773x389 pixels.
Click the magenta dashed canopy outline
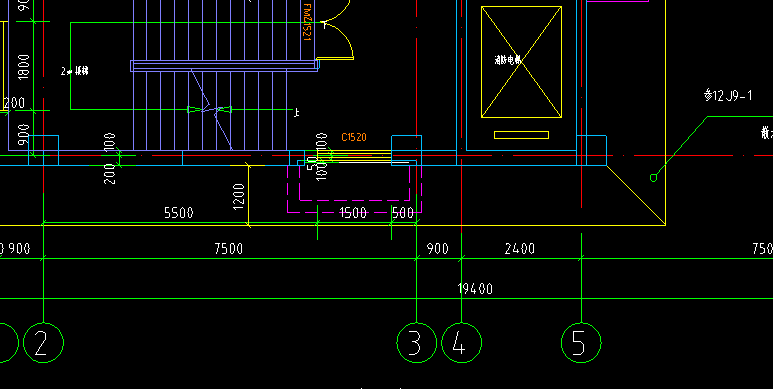click(x=354, y=189)
